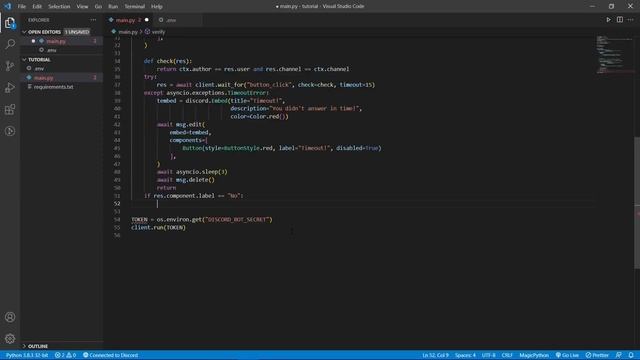640x360 pixels.
Task: Open the Run and Debug view
Action: tap(10, 88)
